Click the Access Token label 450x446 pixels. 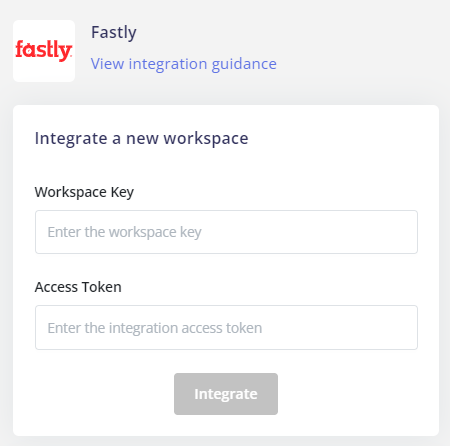click(78, 287)
